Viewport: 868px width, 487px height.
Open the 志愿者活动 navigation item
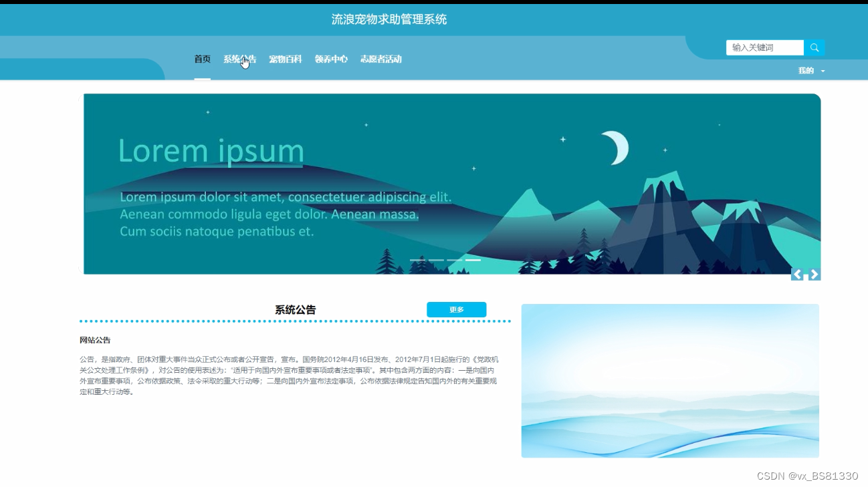[x=381, y=59]
